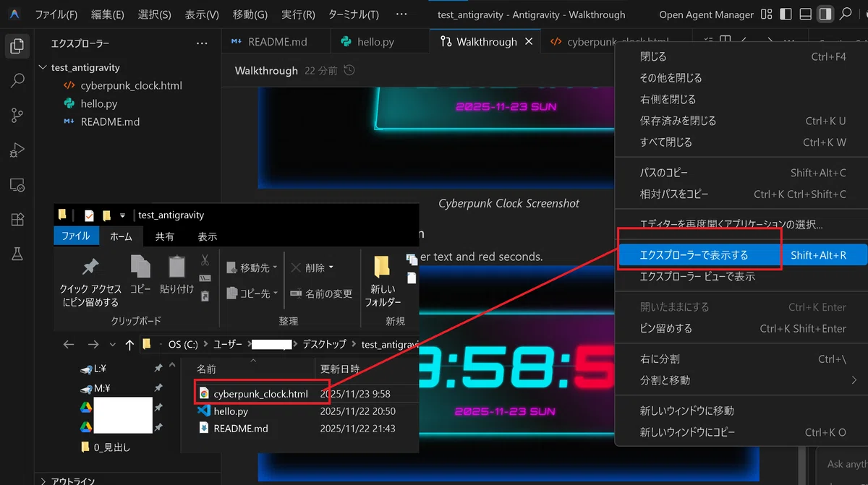This screenshot has width=868, height=485.
Task: Open the 共有 tab in the File Explorer ribbon
Action: coord(165,236)
